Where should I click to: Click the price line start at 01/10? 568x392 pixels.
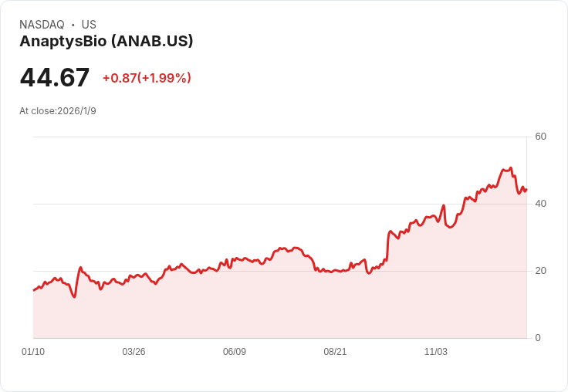pyautogui.click(x=34, y=290)
